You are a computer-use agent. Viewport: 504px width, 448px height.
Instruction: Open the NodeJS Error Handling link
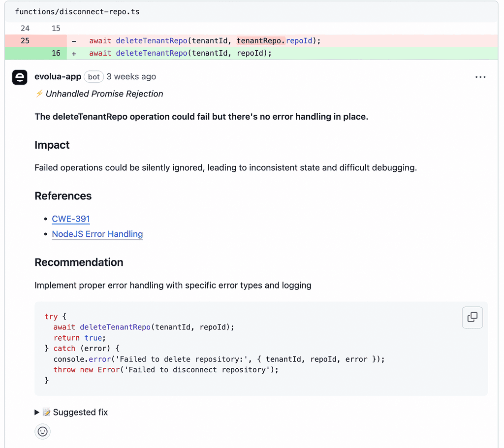tap(97, 234)
